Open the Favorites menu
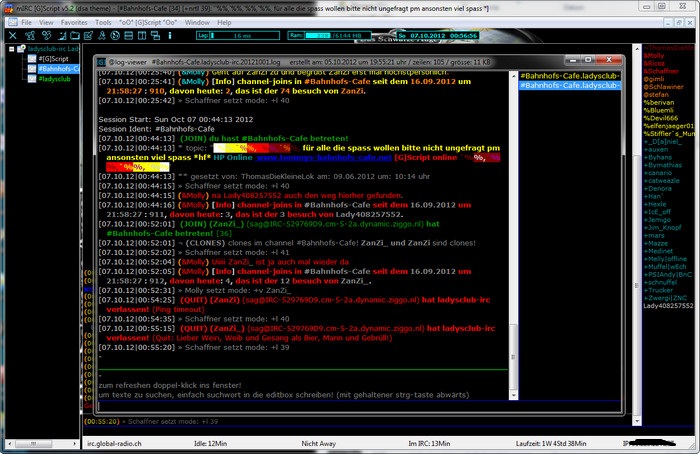Image resolution: width=700 pixels, height=454 pixels. pyautogui.click(x=74, y=22)
